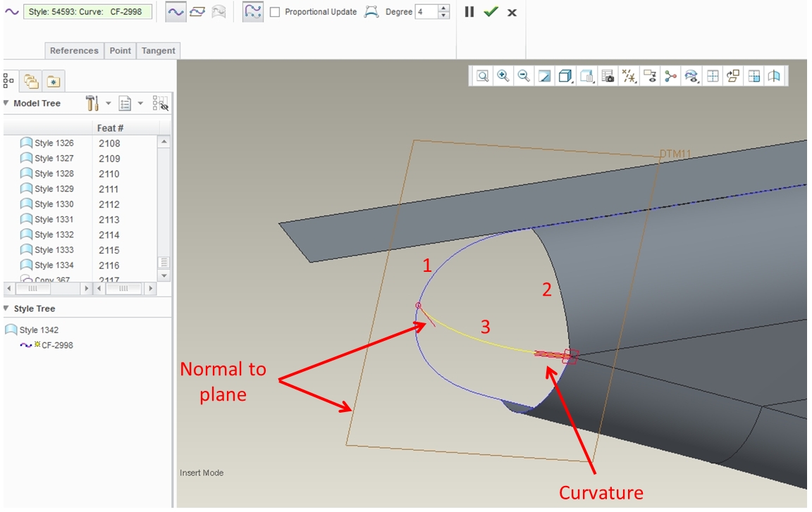Screen dimensions: 812x512
Task: Click the active plane orientation icon
Action: tap(733, 77)
